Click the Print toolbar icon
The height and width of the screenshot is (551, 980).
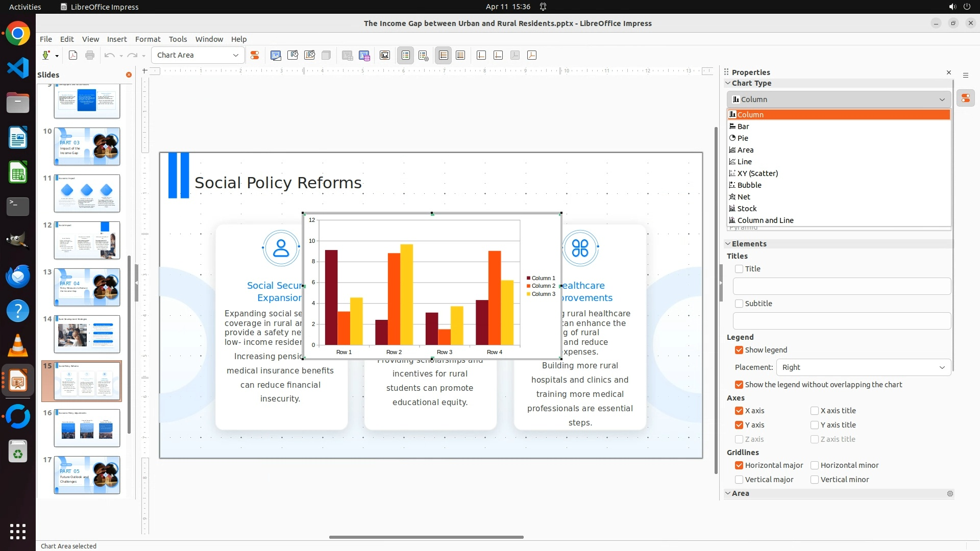point(90,55)
